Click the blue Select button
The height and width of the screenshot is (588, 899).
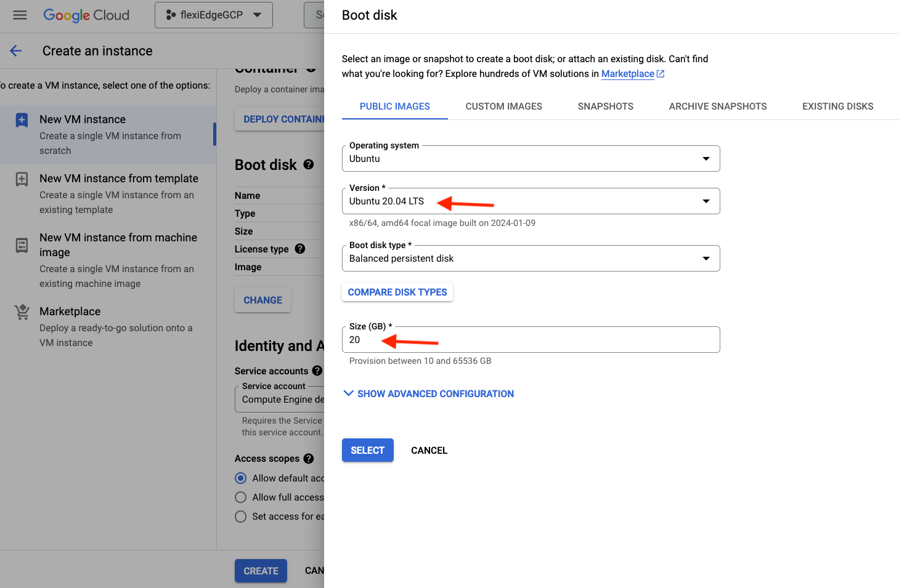click(367, 451)
